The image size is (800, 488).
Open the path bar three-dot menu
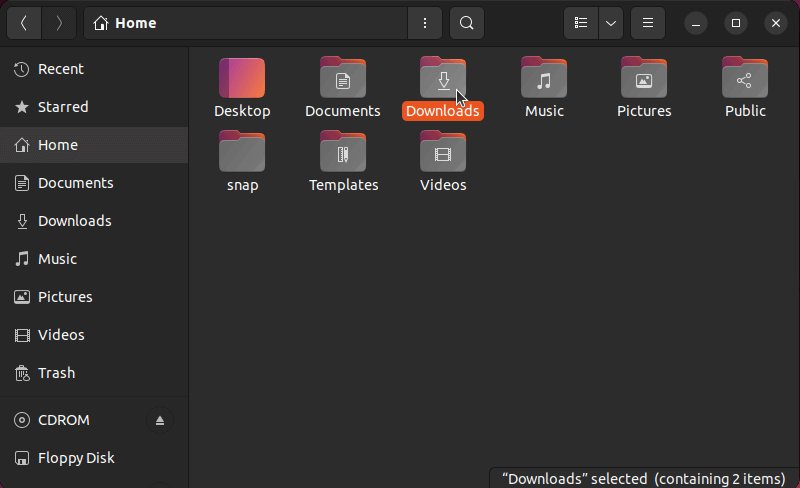click(x=424, y=23)
